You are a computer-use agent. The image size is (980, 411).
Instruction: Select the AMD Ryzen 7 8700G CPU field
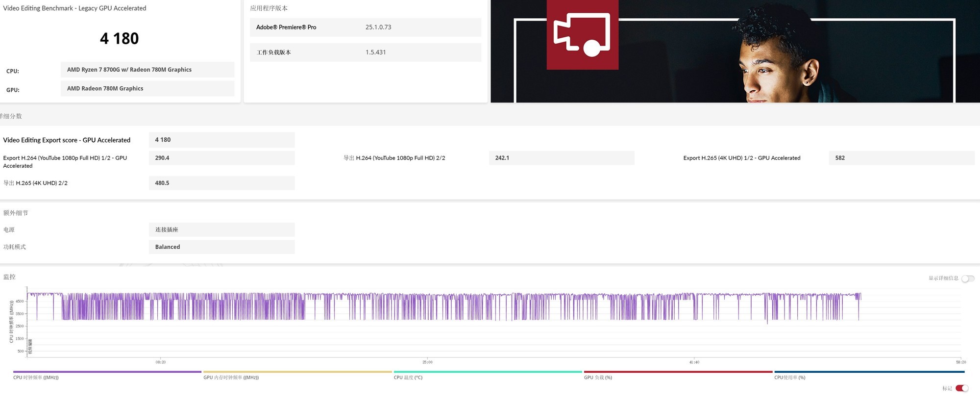pos(147,70)
